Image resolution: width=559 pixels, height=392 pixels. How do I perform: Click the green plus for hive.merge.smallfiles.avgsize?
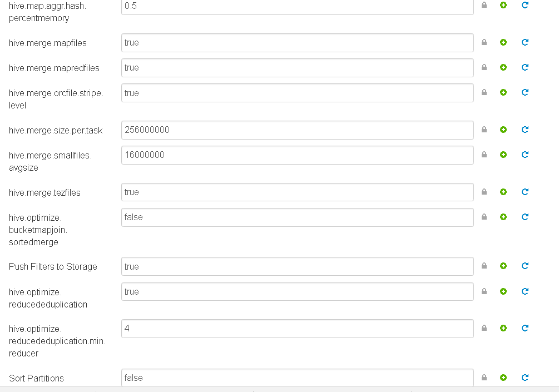pyautogui.click(x=503, y=155)
